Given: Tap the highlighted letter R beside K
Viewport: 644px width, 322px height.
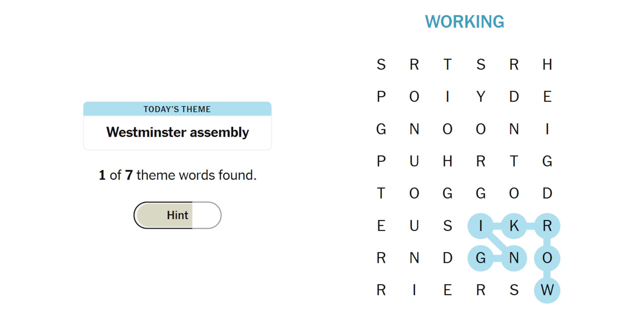Looking at the screenshot, I should [547, 226].
